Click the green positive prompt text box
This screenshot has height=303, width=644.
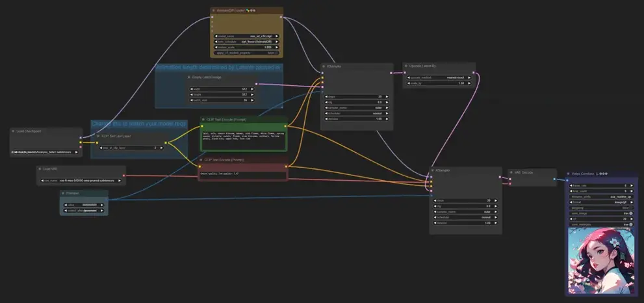click(x=243, y=139)
